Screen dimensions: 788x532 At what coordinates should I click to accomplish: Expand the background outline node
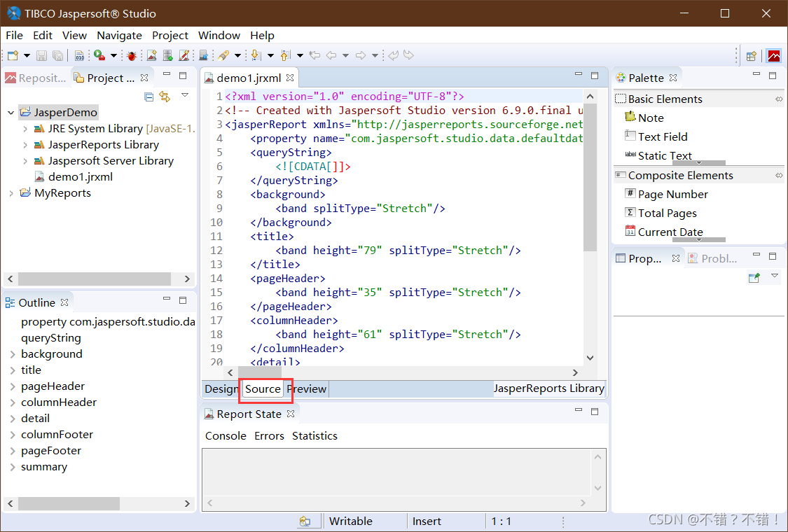[x=13, y=354]
